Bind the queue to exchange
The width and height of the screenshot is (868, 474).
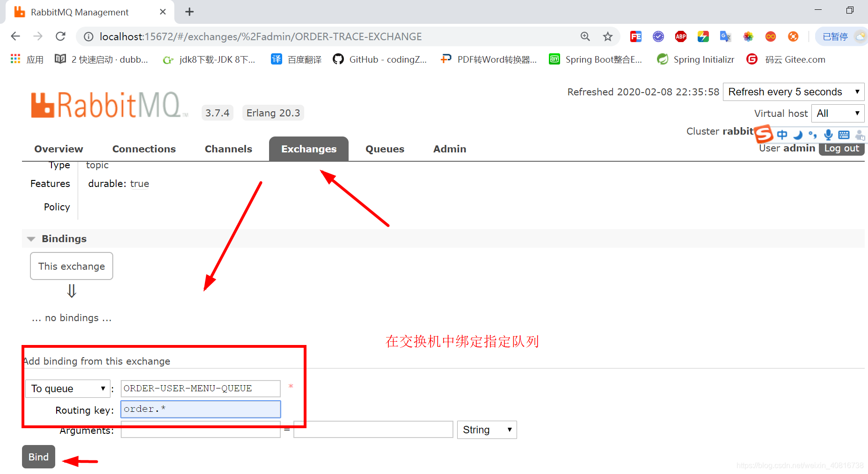(x=38, y=457)
